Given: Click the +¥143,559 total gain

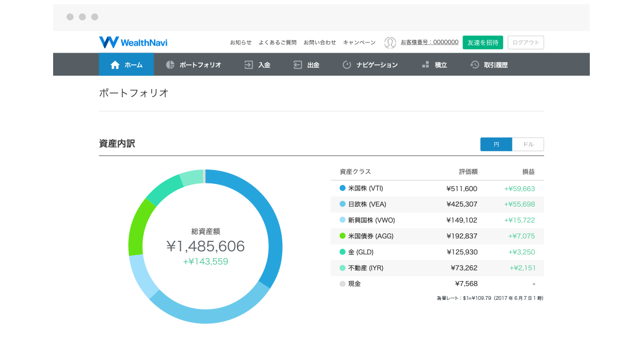Looking at the screenshot, I should tap(206, 261).
